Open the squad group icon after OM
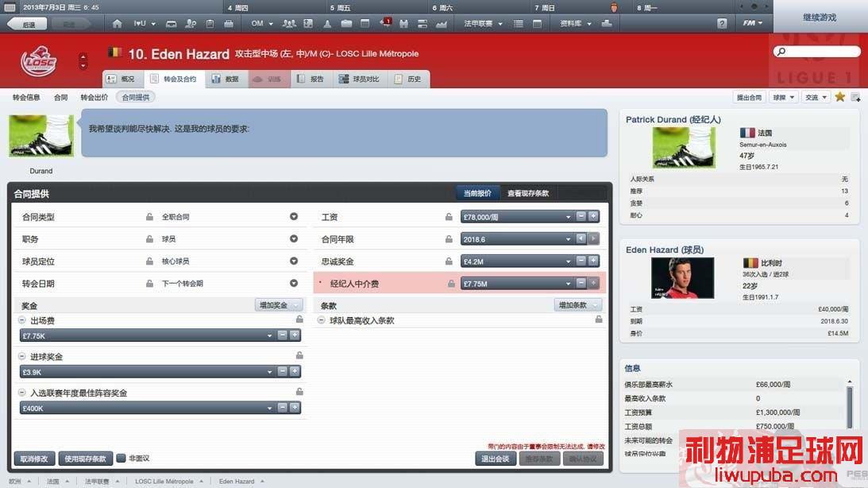This screenshot has height=488, width=868. (289, 24)
